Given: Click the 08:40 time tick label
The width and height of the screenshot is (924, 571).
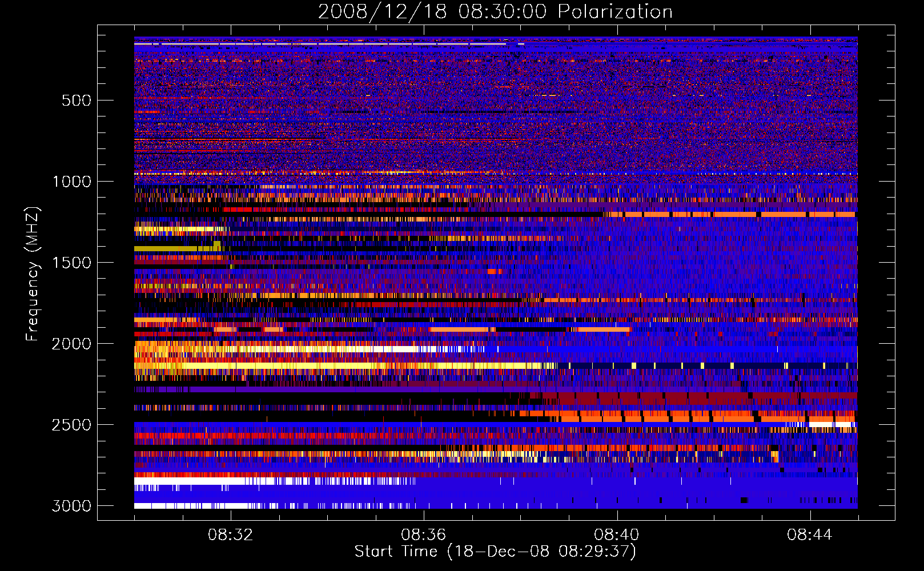Looking at the screenshot, I should tap(617, 535).
